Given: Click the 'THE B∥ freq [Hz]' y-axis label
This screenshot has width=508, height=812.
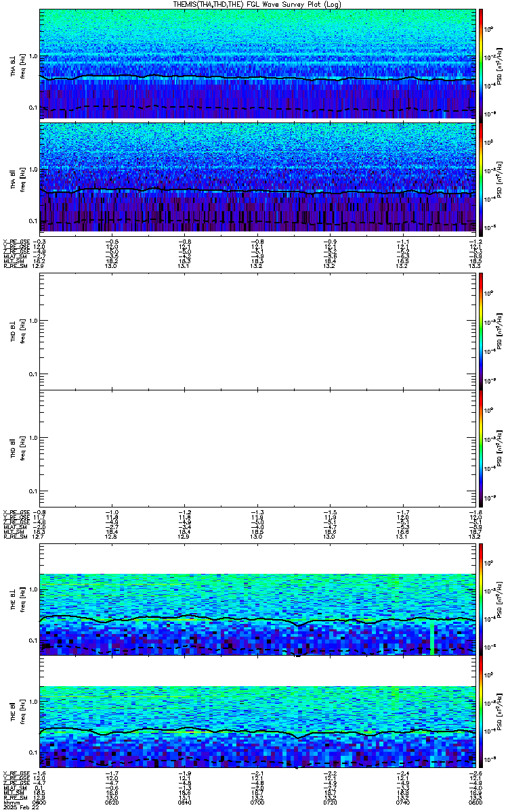Looking at the screenshot, I should point(17,713).
